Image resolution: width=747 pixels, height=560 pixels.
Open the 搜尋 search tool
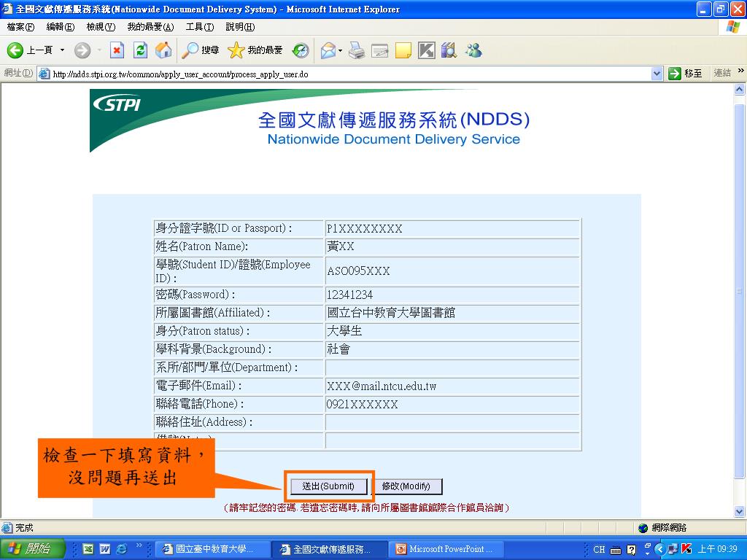click(201, 50)
